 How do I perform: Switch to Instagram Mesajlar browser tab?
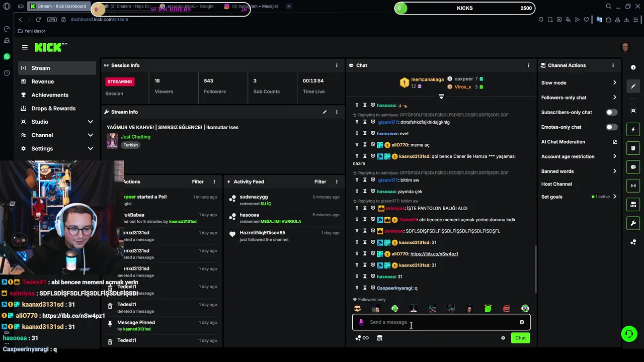pyautogui.click(x=252, y=7)
